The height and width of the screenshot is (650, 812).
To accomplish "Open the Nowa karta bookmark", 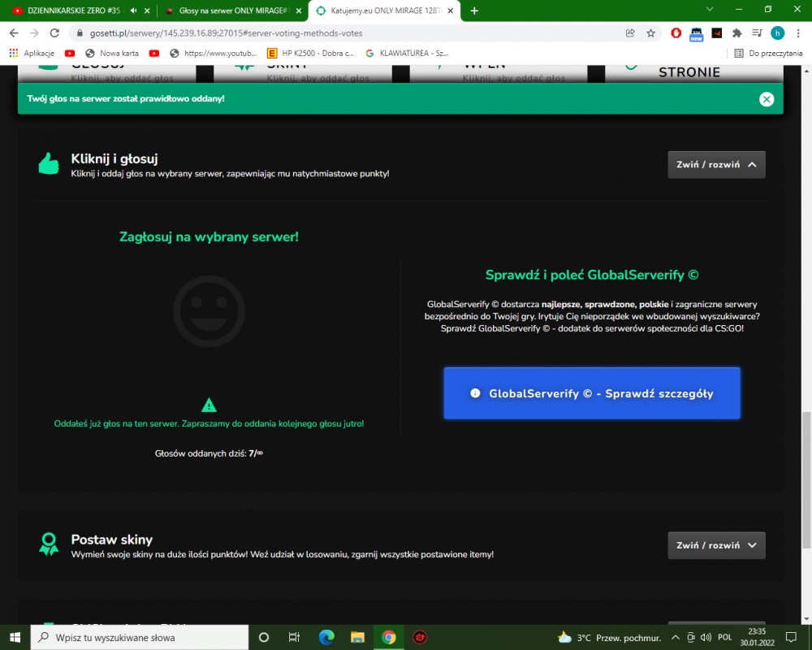I will coord(112,53).
